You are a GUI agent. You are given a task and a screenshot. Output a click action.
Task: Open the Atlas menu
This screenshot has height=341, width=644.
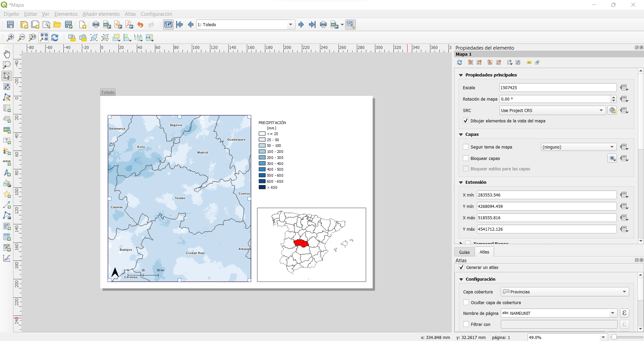click(x=130, y=14)
